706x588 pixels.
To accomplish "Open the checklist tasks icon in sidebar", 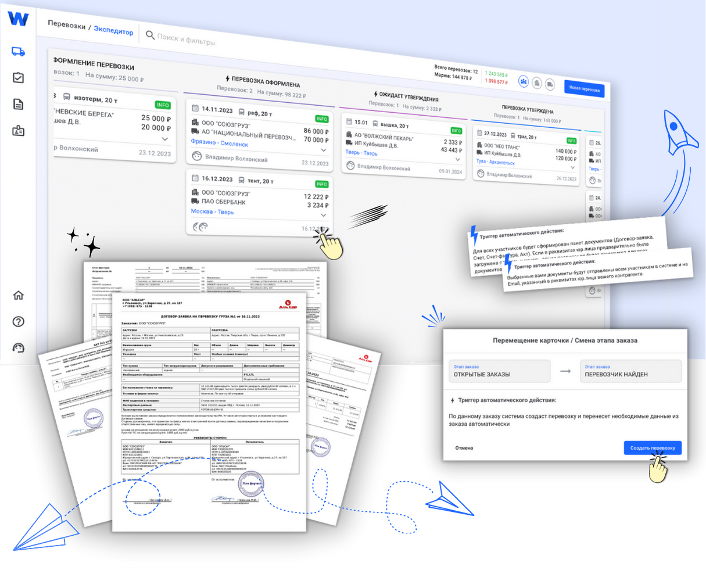I will [18, 78].
